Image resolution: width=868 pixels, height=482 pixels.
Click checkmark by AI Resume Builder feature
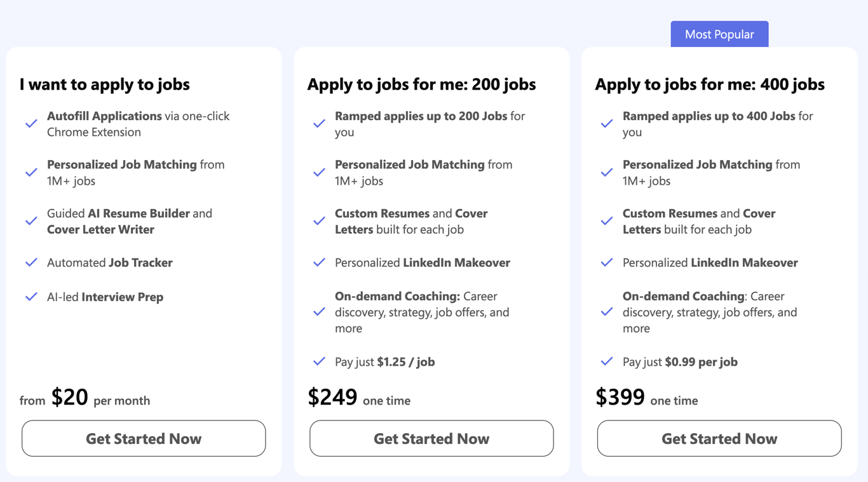click(x=31, y=221)
